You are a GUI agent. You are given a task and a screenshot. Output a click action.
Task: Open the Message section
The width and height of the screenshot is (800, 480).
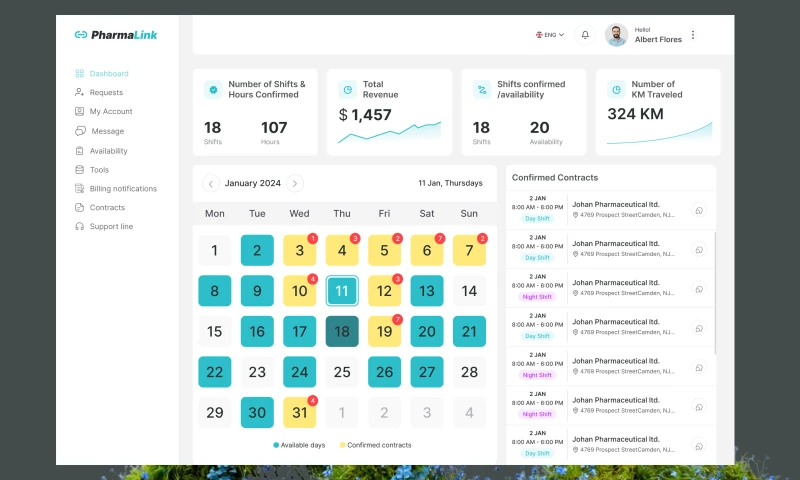pos(100,131)
